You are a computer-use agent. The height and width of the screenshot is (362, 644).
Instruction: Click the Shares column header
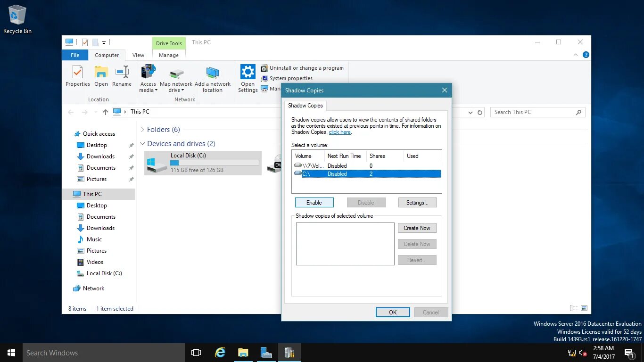[x=385, y=156]
